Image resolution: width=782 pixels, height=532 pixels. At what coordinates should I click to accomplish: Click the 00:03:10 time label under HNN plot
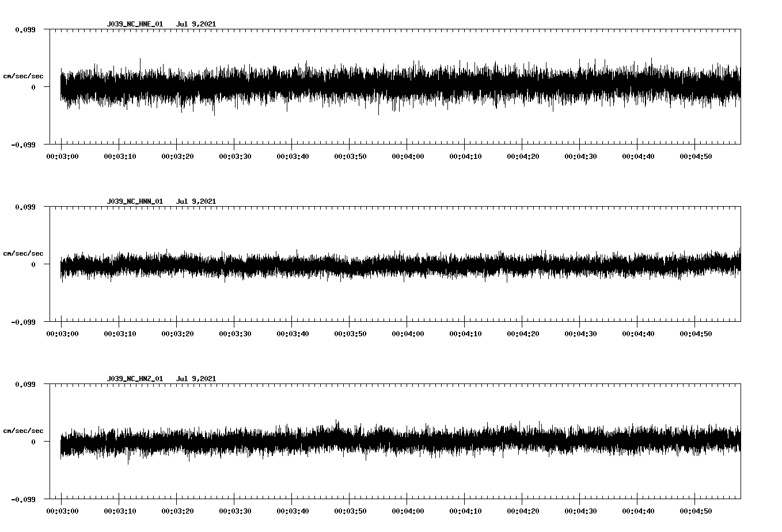pos(120,334)
